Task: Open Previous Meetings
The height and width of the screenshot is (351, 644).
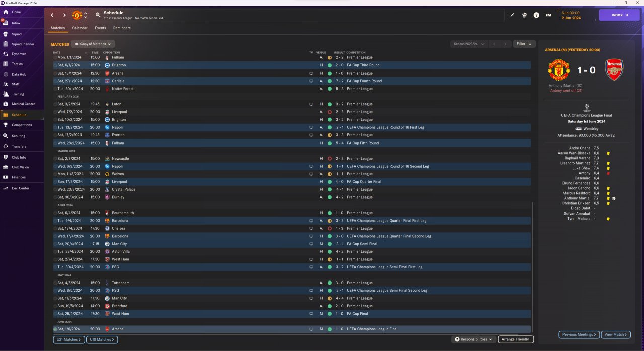Action: click(x=579, y=334)
